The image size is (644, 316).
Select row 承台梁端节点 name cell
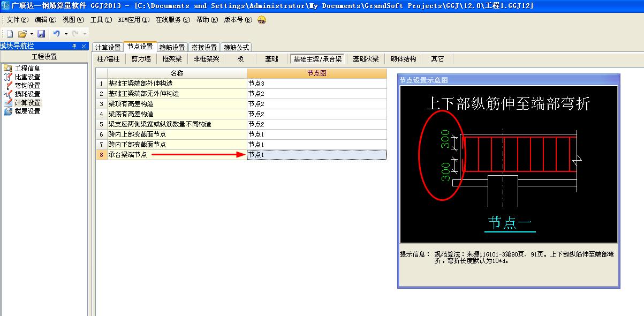pos(177,155)
